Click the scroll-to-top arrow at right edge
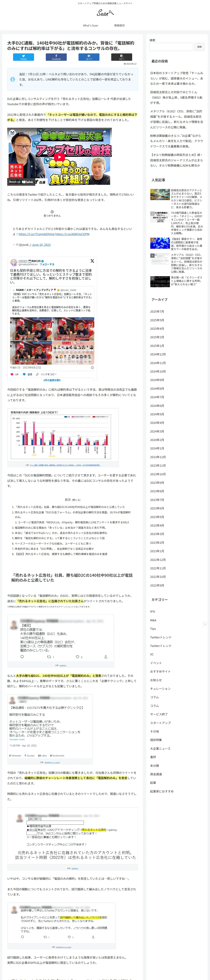This screenshot has width=210, height=980. point(205,624)
